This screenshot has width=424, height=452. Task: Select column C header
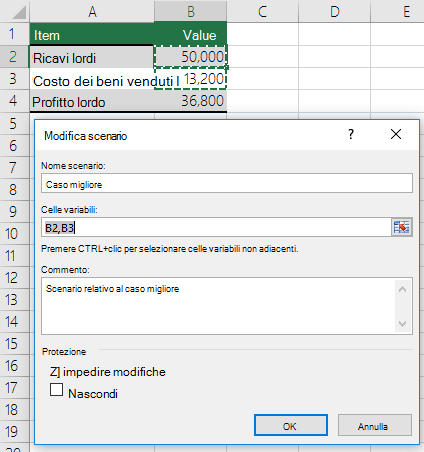click(263, 11)
